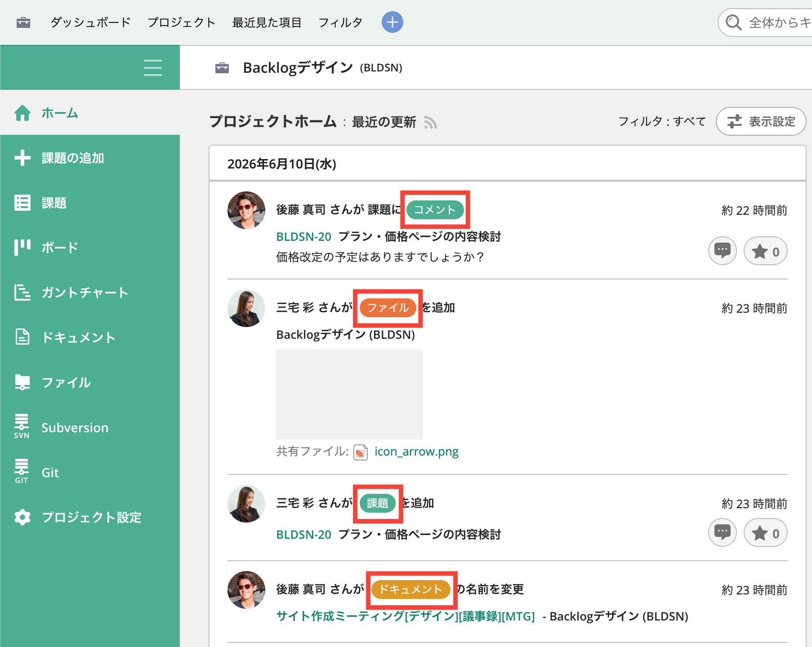The height and width of the screenshot is (647, 812).
Task: Open ドキュメント in the sidebar
Action: (x=90, y=337)
